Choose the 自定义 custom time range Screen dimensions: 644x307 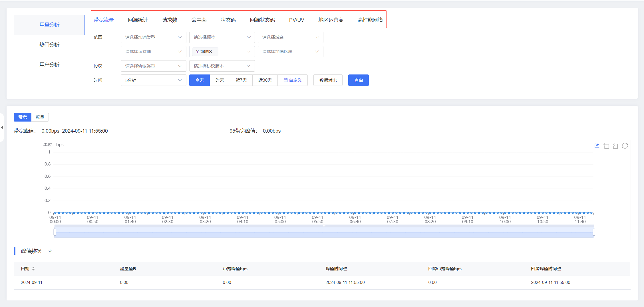(293, 80)
